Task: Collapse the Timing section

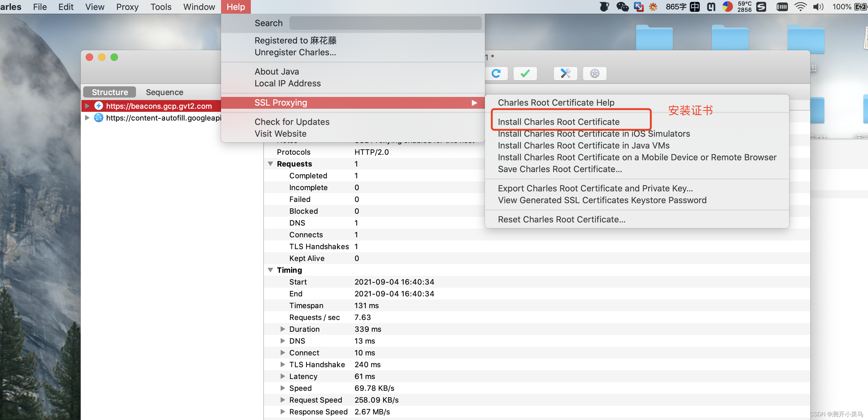Action: pyautogui.click(x=270, y=270)
